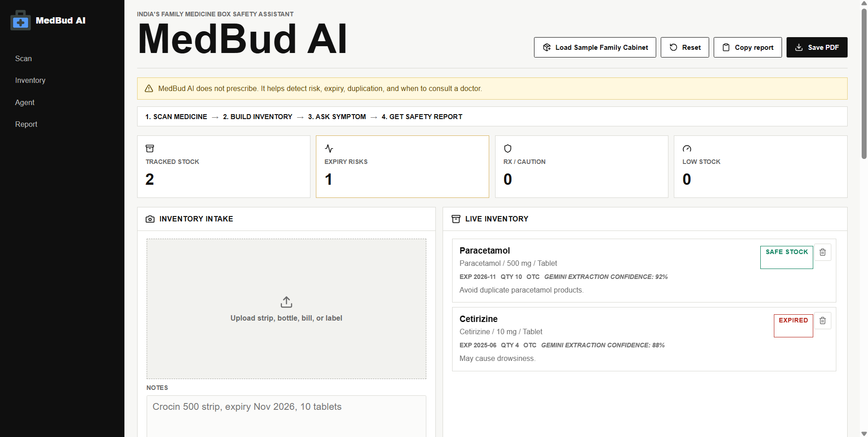Click the scrollbar down arrow
Viewport: 868px width, 437px height.
pos(864,433)
